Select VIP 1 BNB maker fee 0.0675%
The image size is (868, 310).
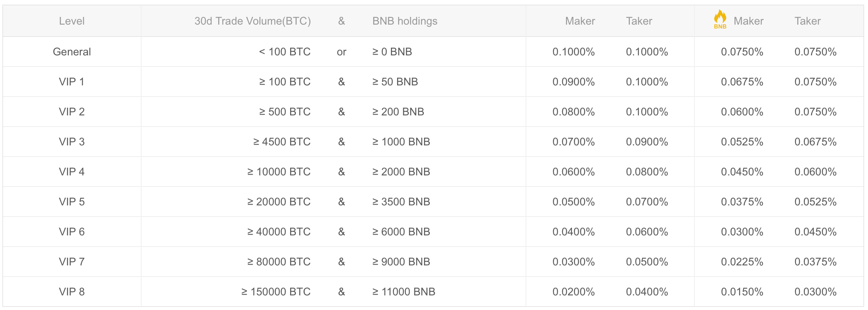pyautogui.click(x=742, y=82)
